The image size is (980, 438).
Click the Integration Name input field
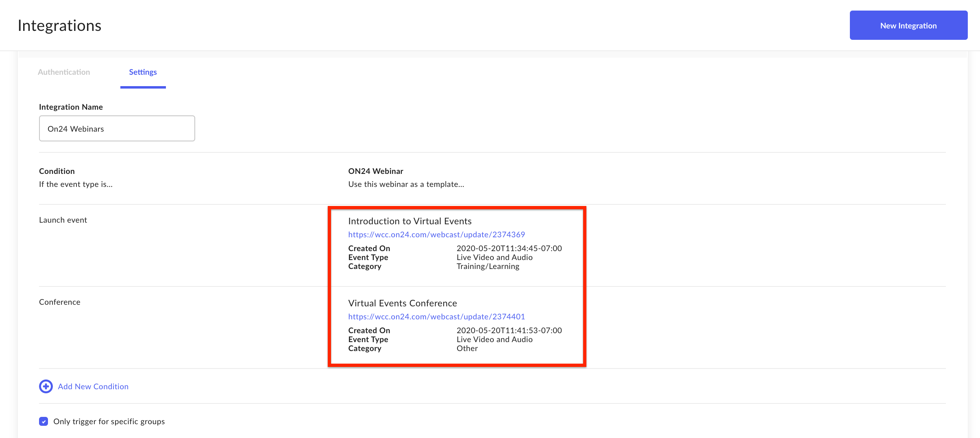117,128
